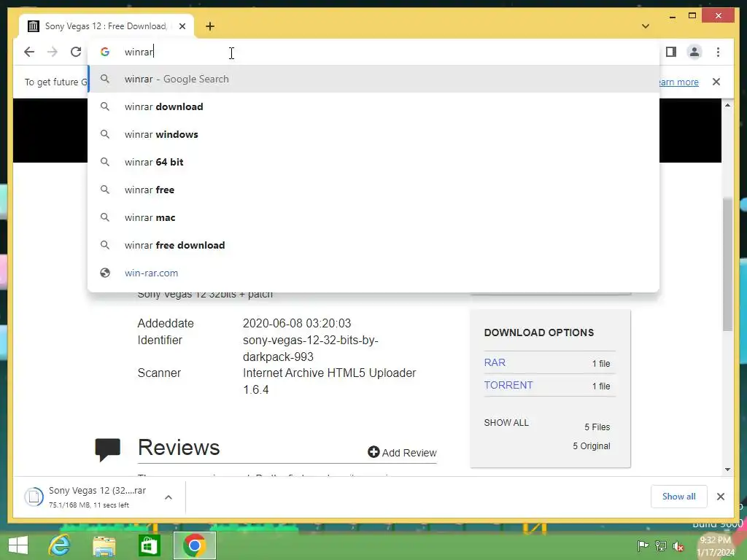Click the Reviews speech bubble icon
747x560 pixels.
108,449
